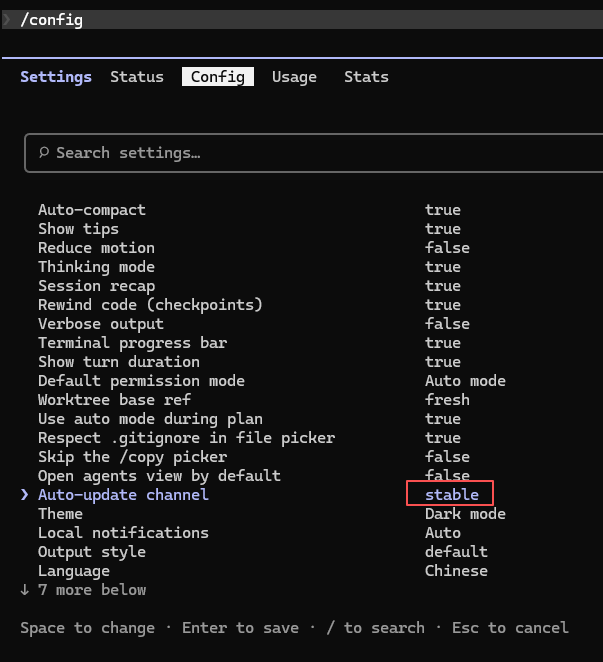Viewport: 603px width, 662px height.
Task: Click the / to search hint
Action: point(376,628)
